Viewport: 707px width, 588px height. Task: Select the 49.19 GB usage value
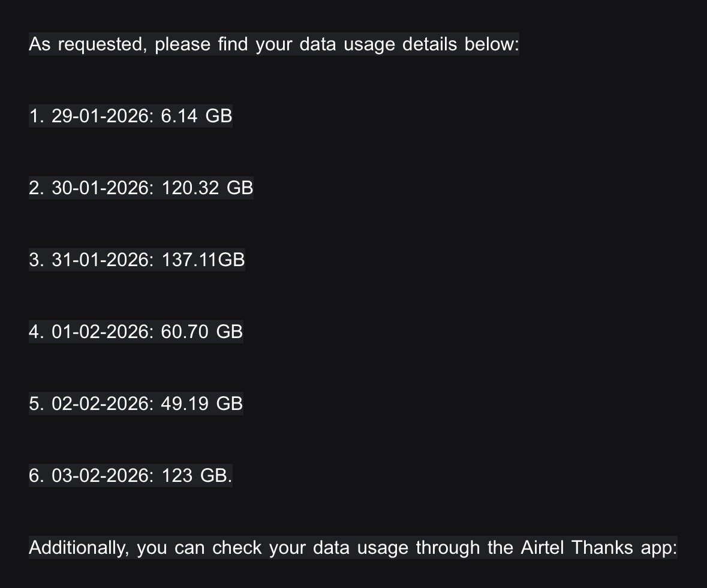point(202,403)
